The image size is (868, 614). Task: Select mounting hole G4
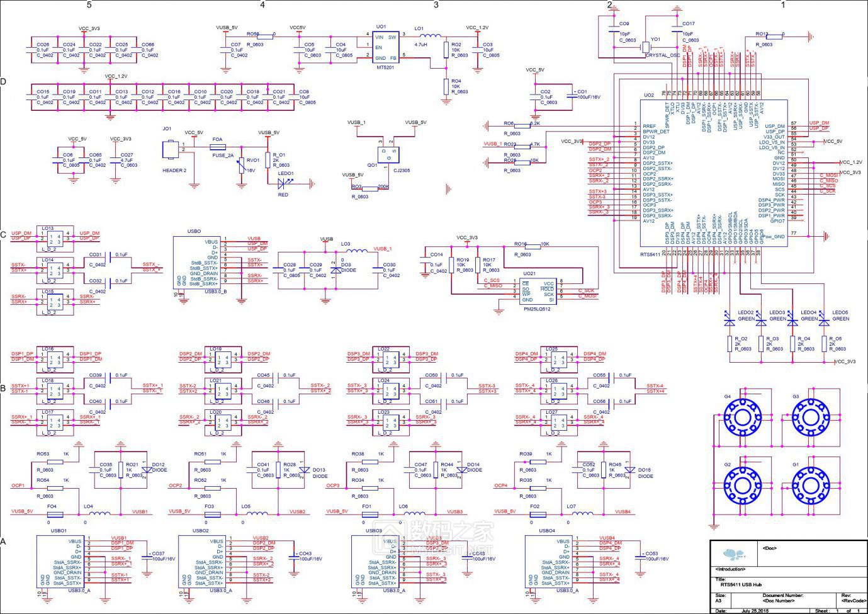(x=739, y=416)
